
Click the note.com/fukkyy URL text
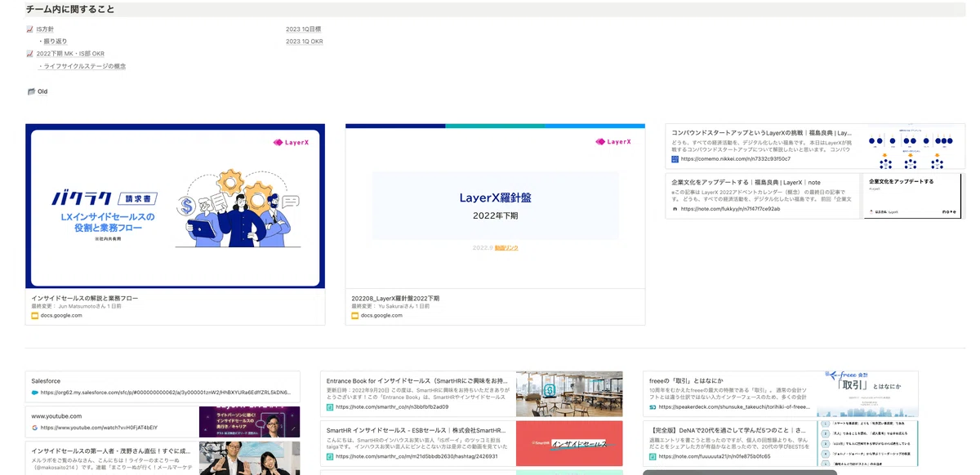pyautogui.click(x=730, y=209)
